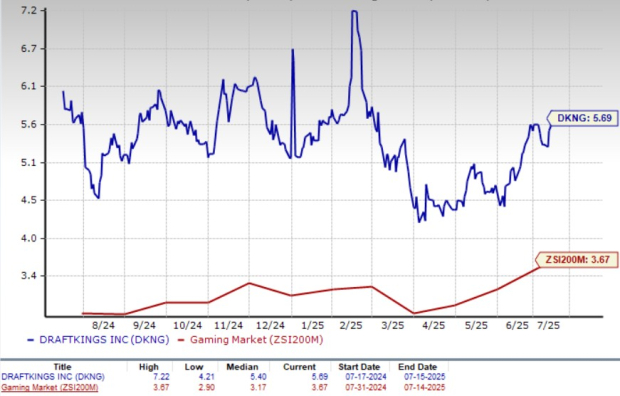Click the DKNG low value 4.21
This screenshot has height=396, width=620.
pyautogui.click(x=206, y=377)
